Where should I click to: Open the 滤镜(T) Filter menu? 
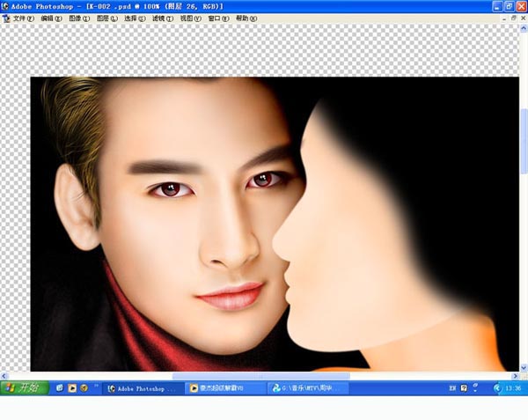163,18
